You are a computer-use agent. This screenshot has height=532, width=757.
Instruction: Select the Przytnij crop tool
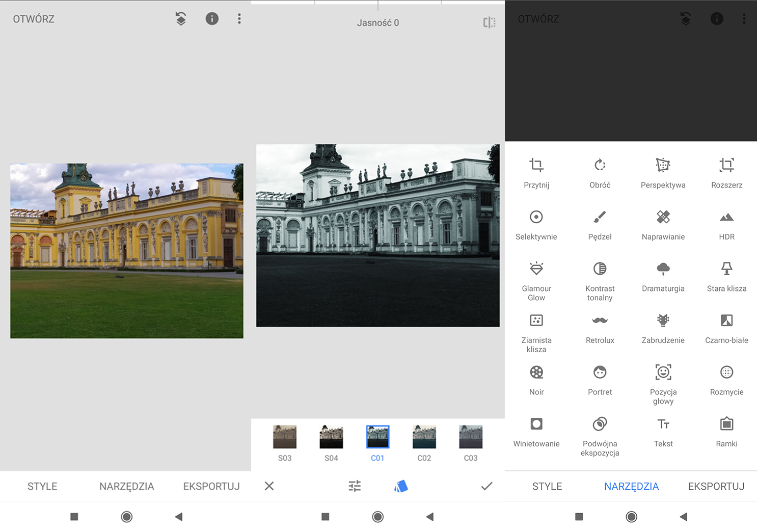[x=536, y=165]
